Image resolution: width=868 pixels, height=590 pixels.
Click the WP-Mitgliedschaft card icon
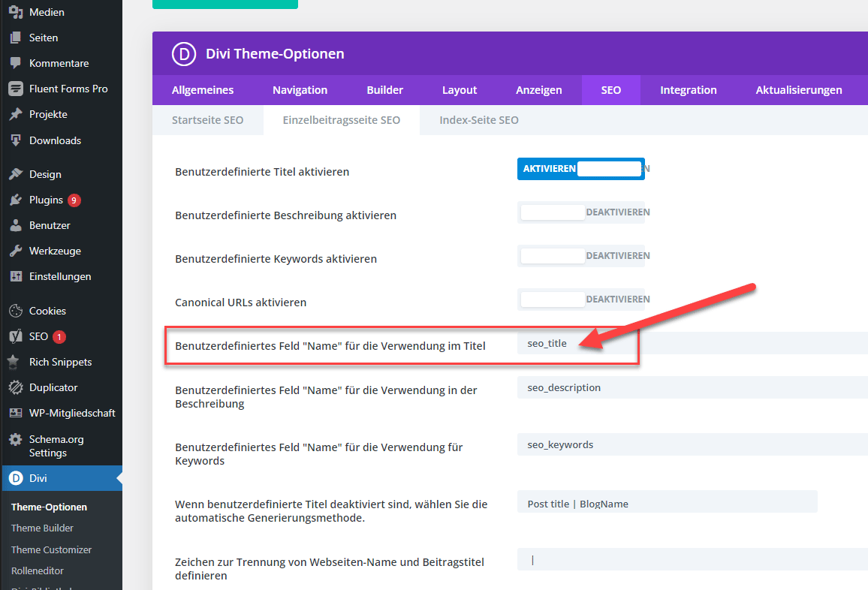click(x=16, y=413)
